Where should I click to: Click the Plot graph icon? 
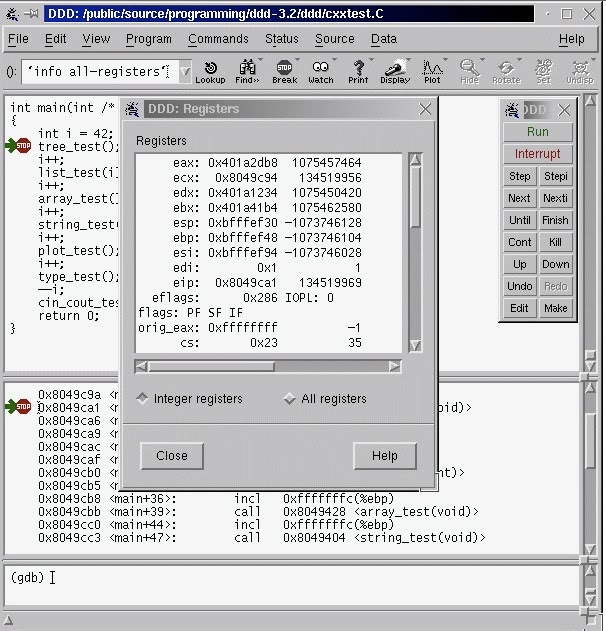[x=432, y=72]
